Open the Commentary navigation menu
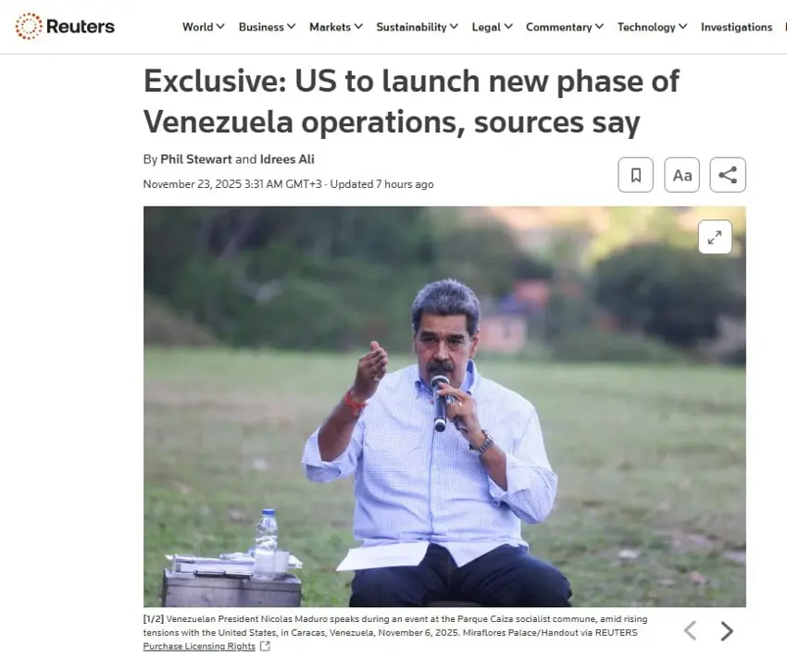 tap(565, 27)
